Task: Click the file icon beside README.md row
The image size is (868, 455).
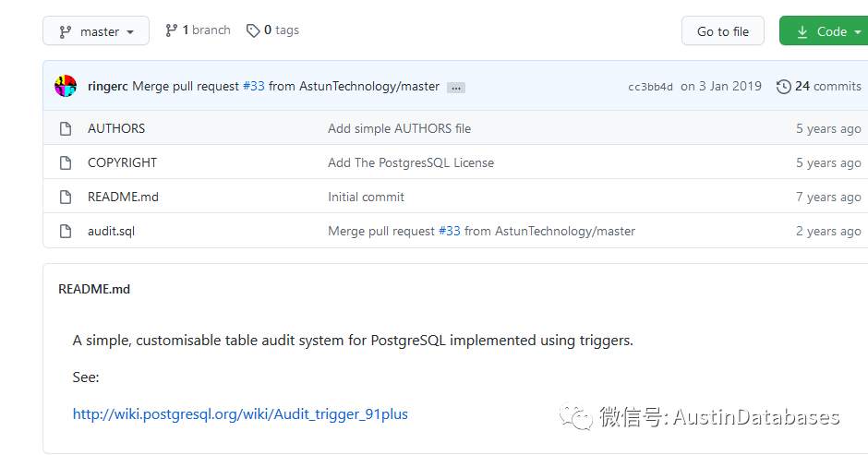Action: point(66,198)
